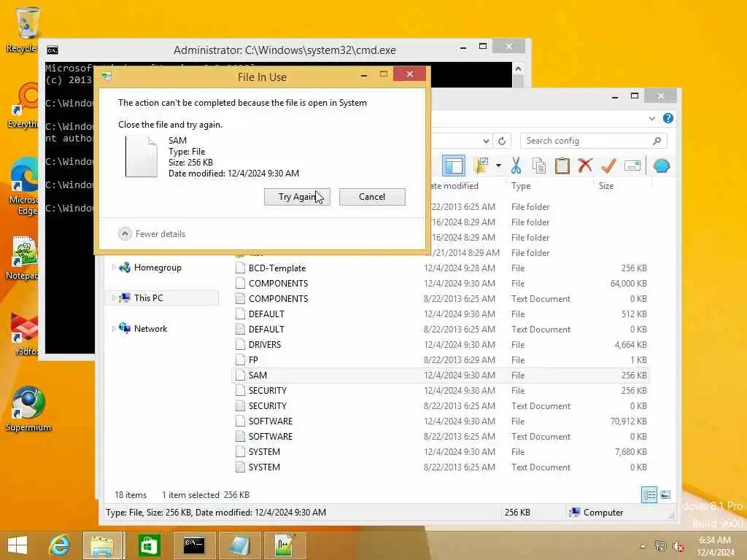Open the Microsoft Edge desktop shortcut

(x=23, y=187)
